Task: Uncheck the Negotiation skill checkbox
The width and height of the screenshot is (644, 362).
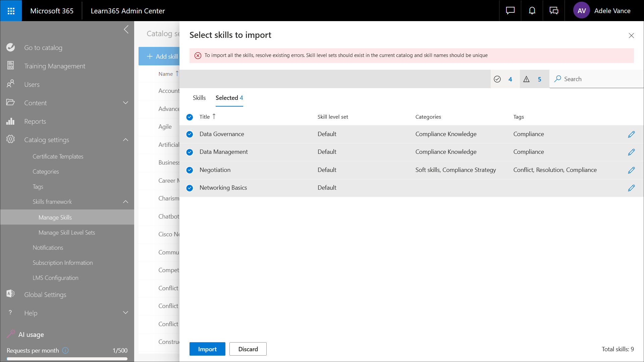Action: click(190, 170)
